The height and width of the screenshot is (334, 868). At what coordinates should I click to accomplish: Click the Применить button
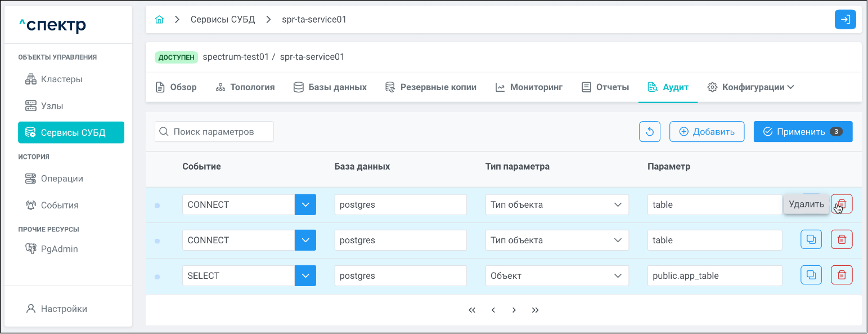pos(803,132)
